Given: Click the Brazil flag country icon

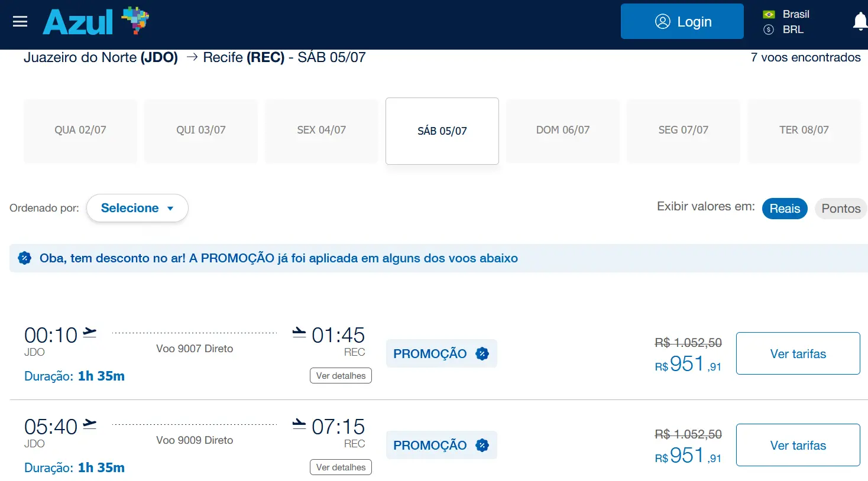Looking at the screenshot, I should [x=769, y=14].
